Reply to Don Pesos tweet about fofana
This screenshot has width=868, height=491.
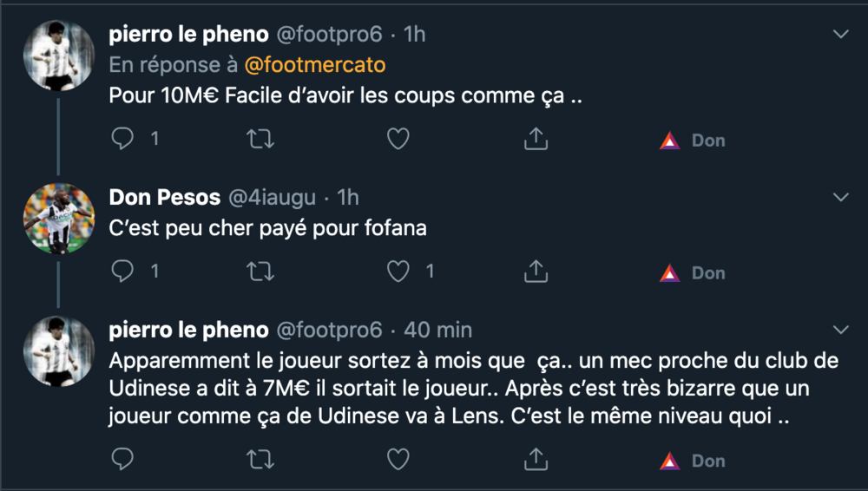tap(122, 271)
